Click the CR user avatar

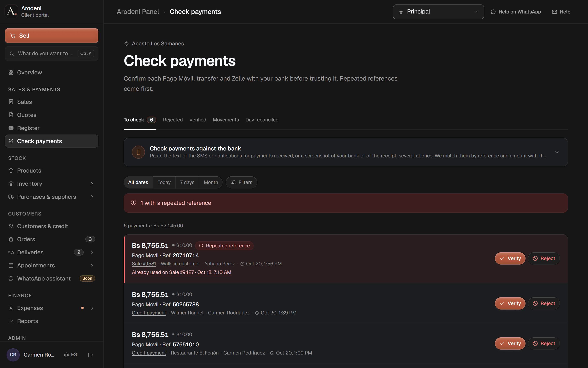pyautogui.click(x=13, y=355)
